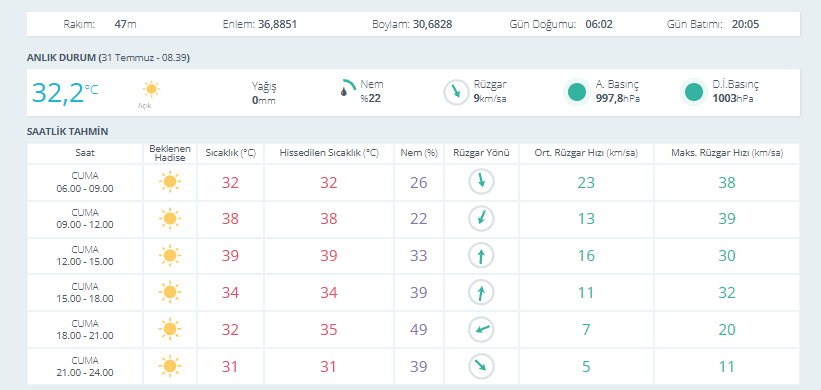Click the sun icon next to current temperature
Image resolution: width=821 pixels, height=390 pixels.
(x=151, y=90)
